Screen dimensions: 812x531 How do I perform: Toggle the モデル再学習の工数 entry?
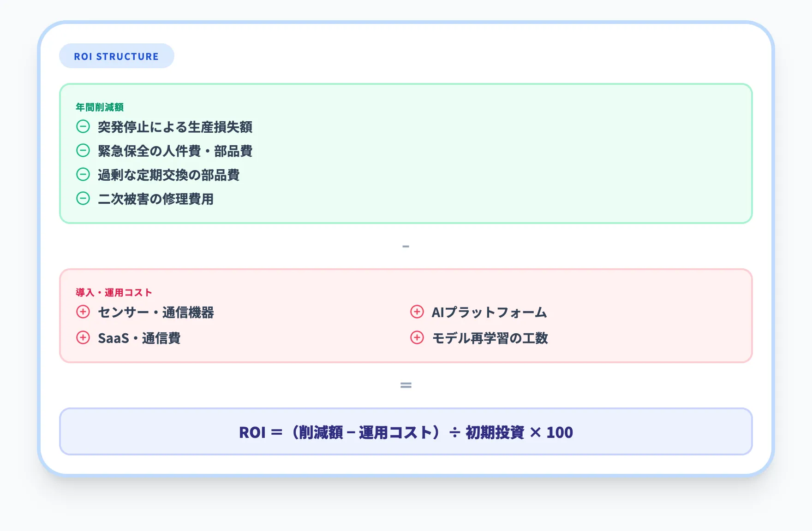click(490, 338)
